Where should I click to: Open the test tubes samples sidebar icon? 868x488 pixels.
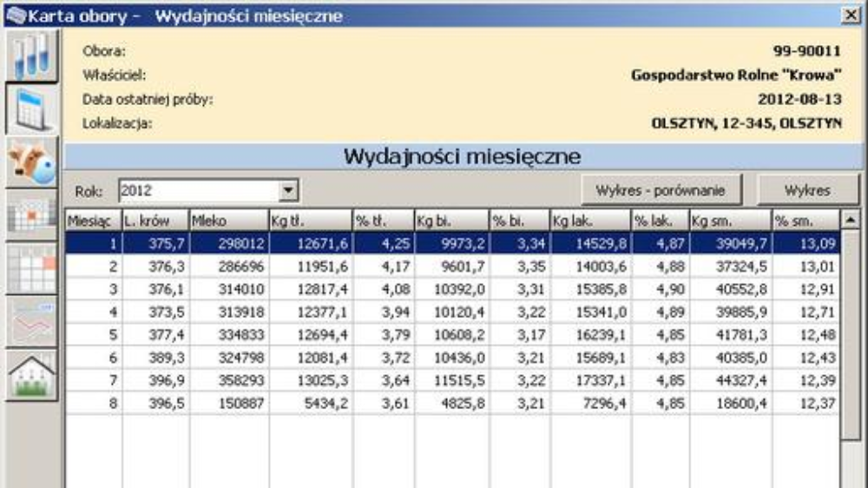pyautogui.click(x=32, y=56)
